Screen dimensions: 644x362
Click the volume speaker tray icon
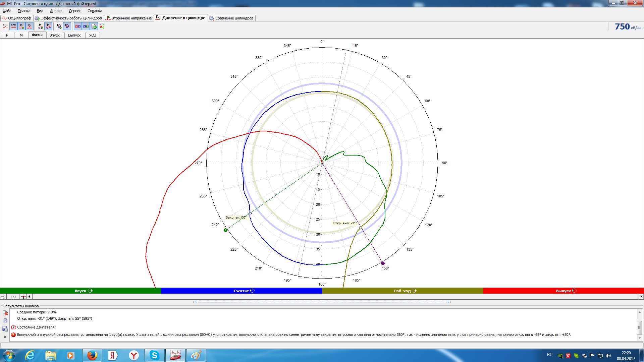[608, 355]
